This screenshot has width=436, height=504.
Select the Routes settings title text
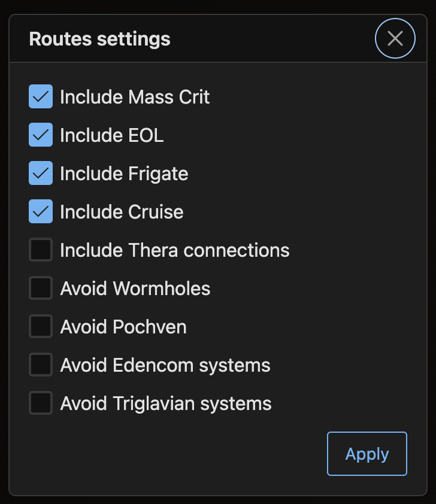point(99,38)
